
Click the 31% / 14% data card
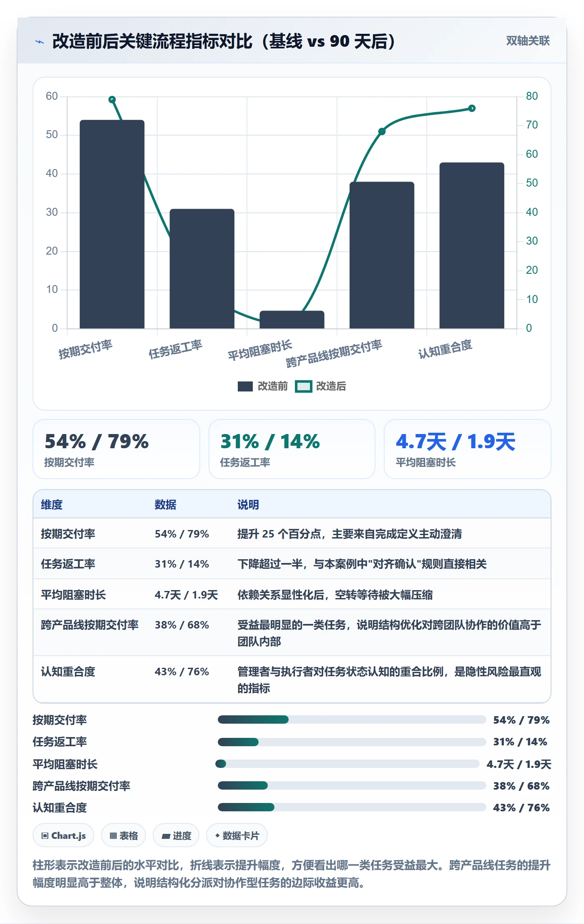(x=292, y=449)
